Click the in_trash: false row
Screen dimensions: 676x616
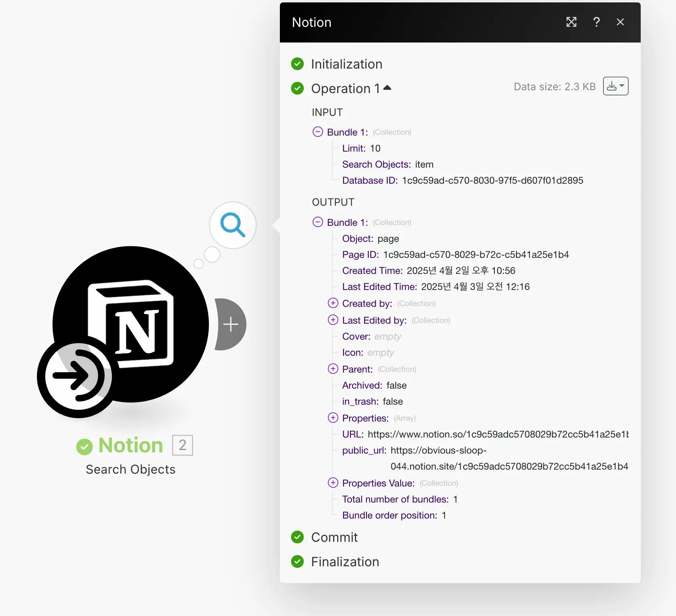(372, 401)
